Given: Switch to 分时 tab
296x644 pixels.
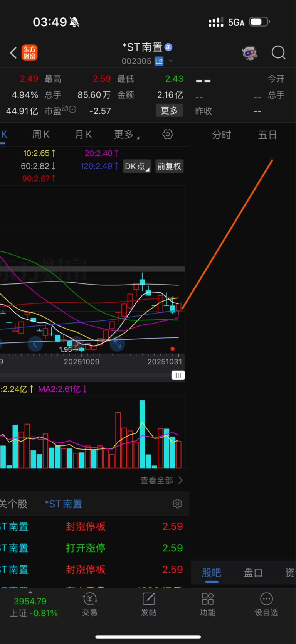Looking at the screenshot, I should (222, 135).
